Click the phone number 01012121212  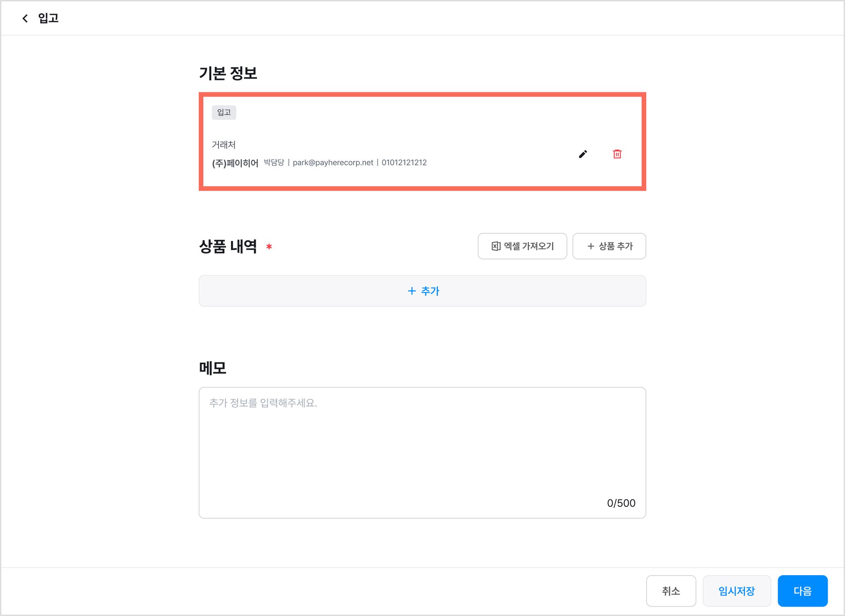[404, 163]
